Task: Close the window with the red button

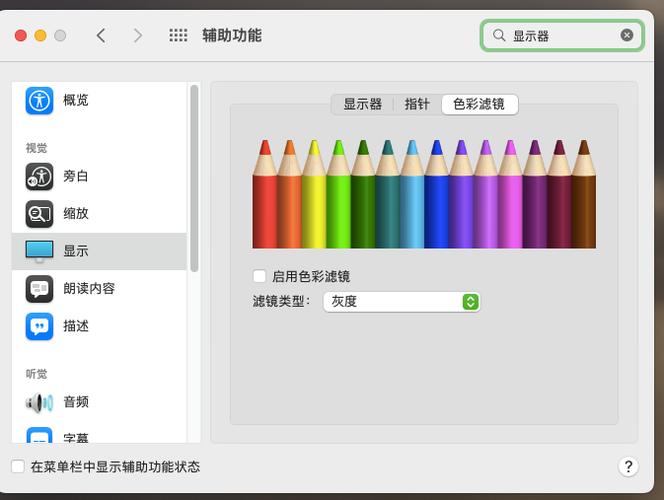Action: [21, 36]
